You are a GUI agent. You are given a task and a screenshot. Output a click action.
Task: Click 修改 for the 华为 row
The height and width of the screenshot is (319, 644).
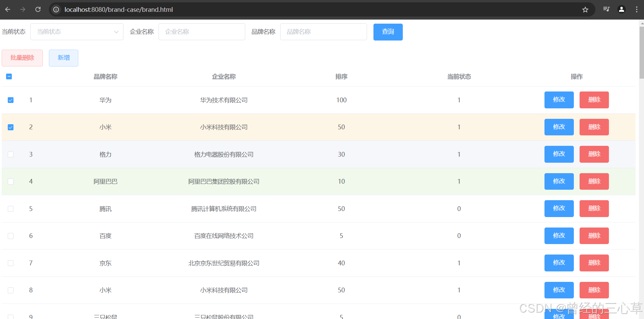[559, 100]
